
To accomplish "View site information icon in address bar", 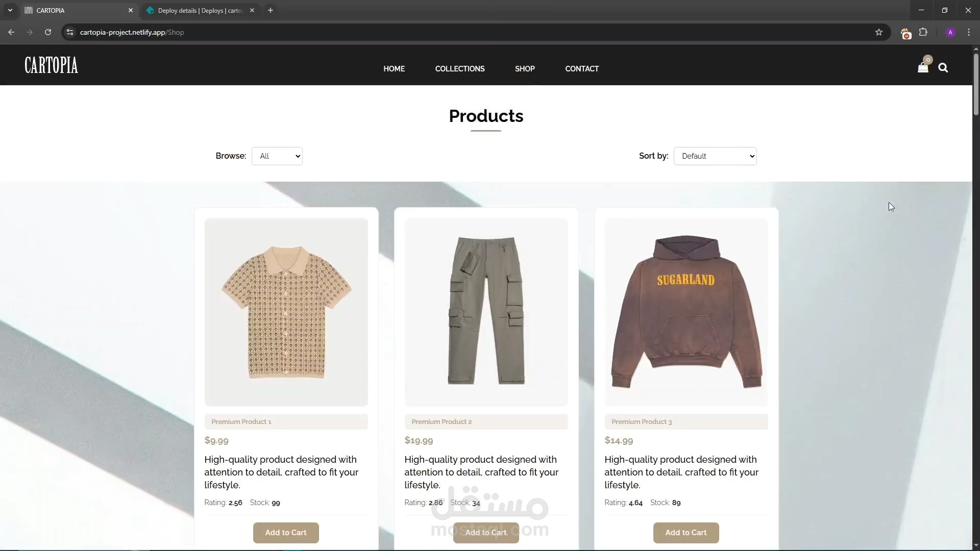I will coord(70,32).
